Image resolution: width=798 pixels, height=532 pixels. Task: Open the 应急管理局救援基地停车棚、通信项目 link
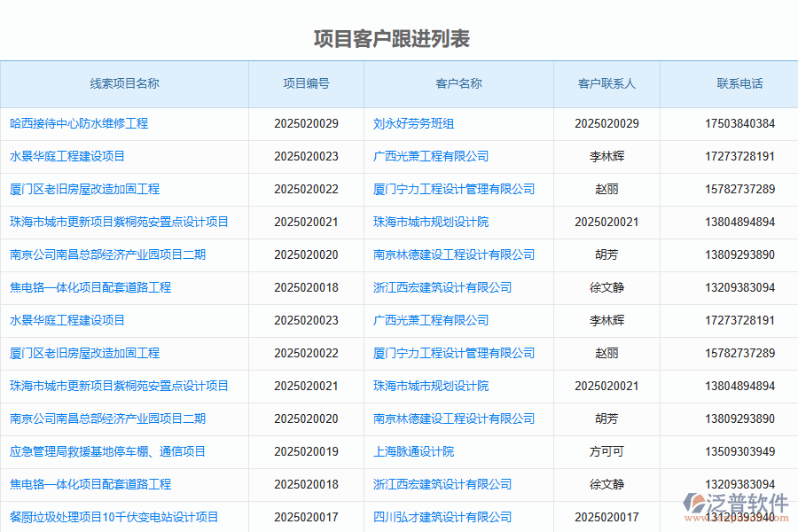(107, 451)
